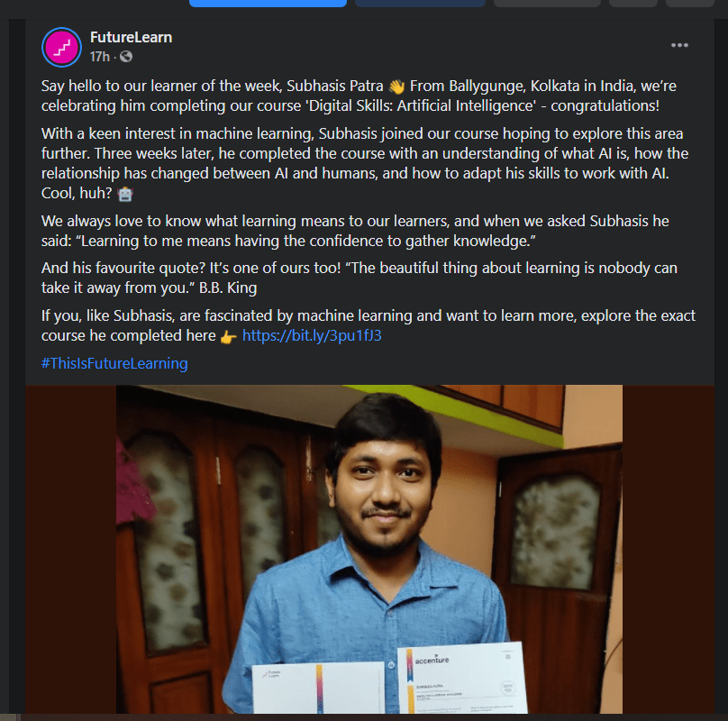
Task: Follow the bit.ly/3pu1fJ3 course link
Action: pyautogui.click(x=312, y=335)
